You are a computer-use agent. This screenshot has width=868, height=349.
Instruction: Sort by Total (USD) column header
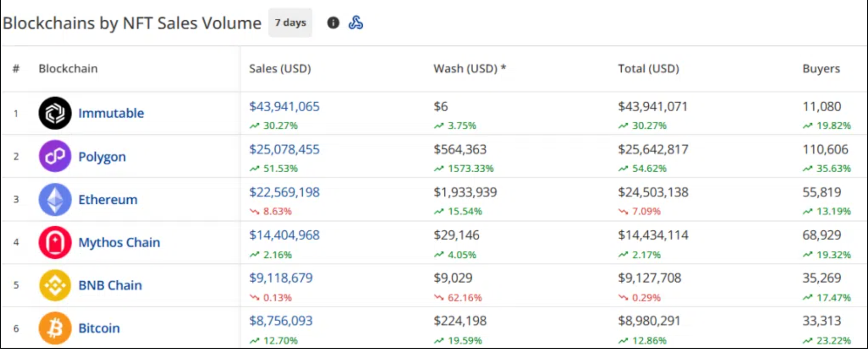(648, 69)
